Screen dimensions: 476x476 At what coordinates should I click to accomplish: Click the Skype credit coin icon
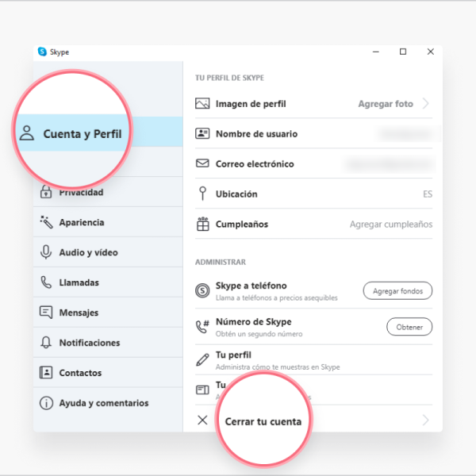pos(202,290)
